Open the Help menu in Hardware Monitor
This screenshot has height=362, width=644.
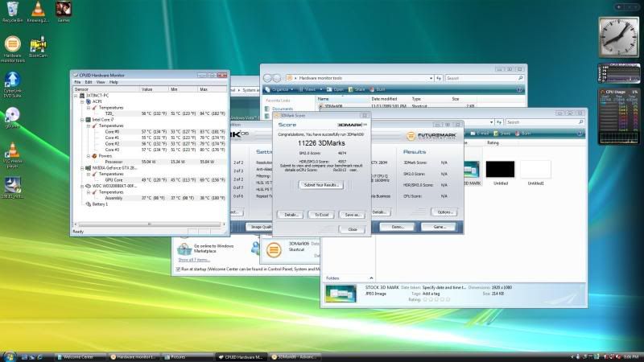coord(114,82)
